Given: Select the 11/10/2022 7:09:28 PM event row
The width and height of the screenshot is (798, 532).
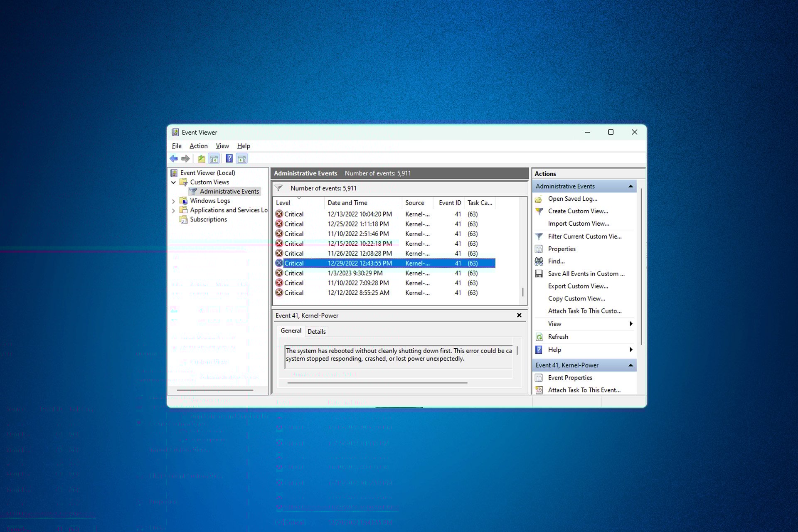Looking at the screenshot, I should (385, 283).
